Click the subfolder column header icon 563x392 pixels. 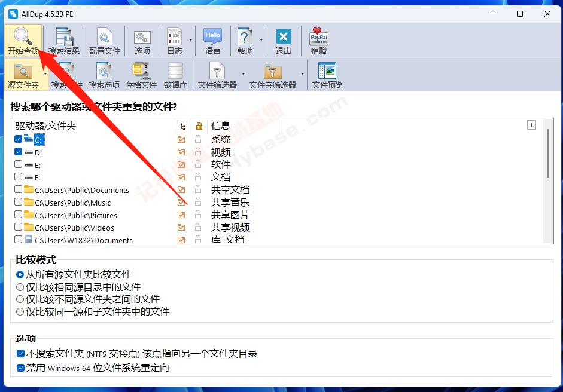[182, 126]
